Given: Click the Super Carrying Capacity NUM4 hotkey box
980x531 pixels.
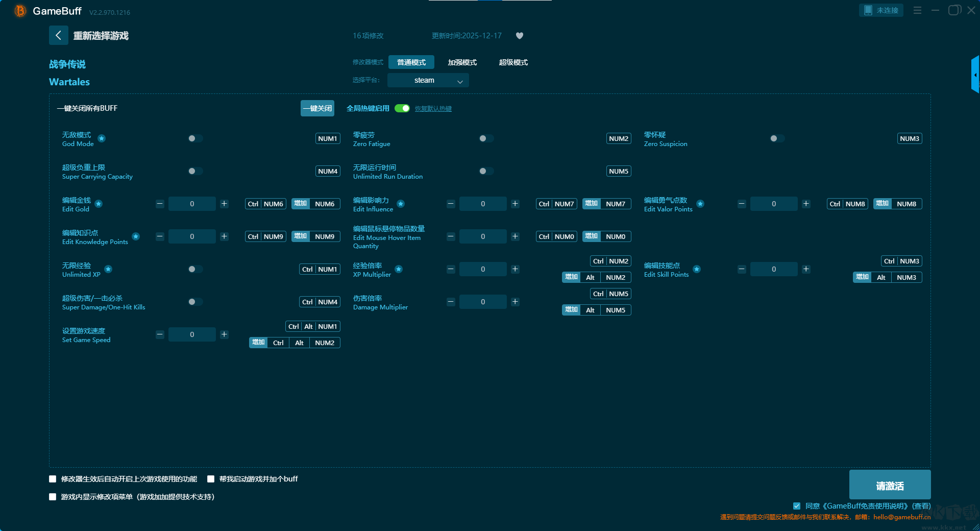Looking at the screenshot, I should [328, 171].
